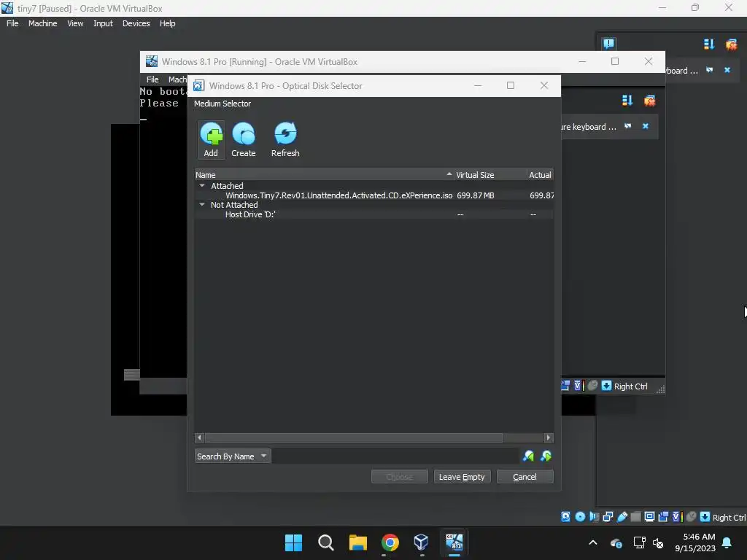Open the Windows Start button

(293, 542)
